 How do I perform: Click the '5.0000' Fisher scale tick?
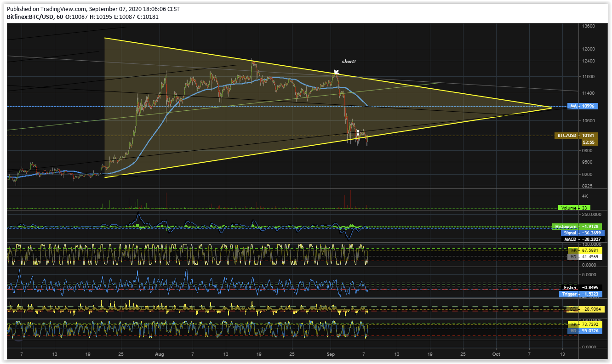[x=590, y=275]
